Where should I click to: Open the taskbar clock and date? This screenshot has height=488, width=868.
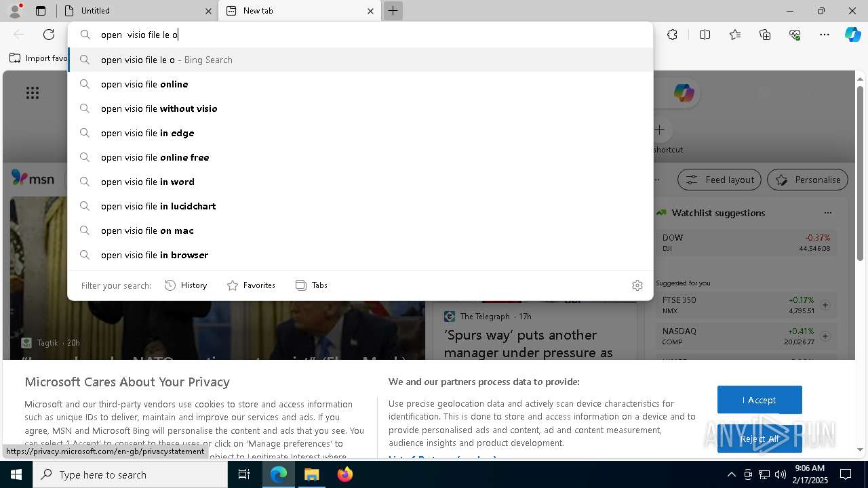[x=809, y=474]
